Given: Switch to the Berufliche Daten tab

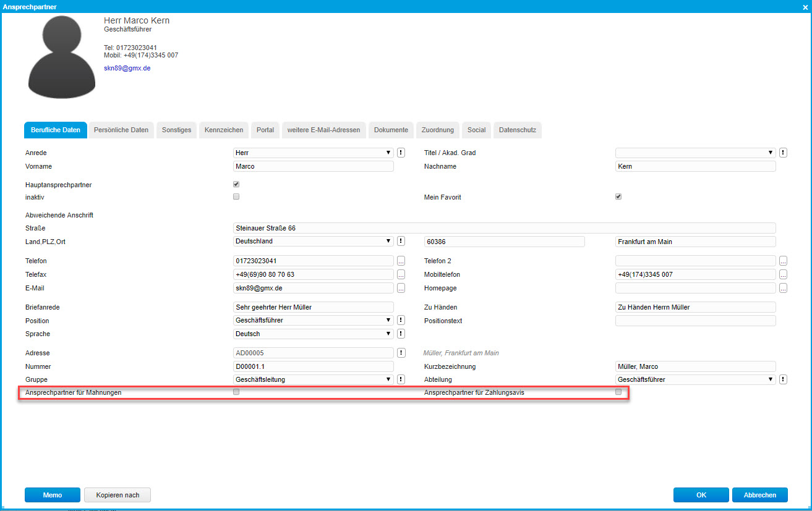Looking at the screenshot, I should [x=56, y=130].
